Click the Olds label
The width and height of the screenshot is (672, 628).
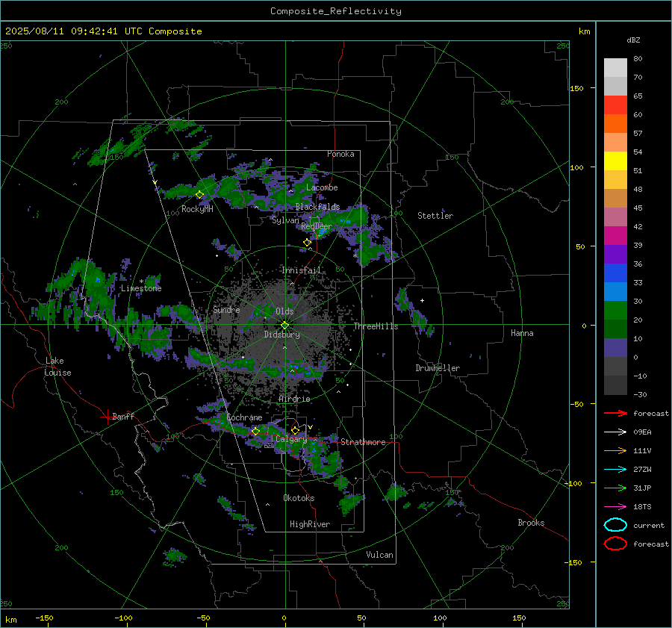tap(284, 311)
